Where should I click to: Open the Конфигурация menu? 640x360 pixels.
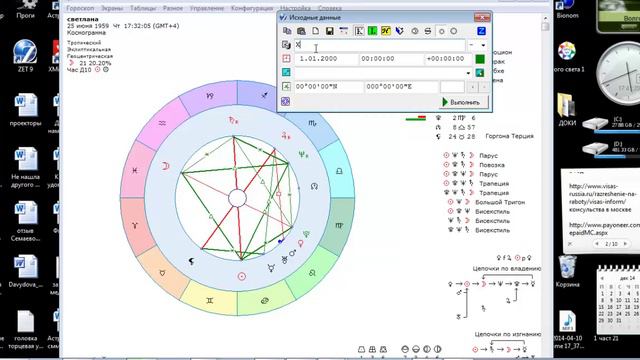click(x=252, y=8)
